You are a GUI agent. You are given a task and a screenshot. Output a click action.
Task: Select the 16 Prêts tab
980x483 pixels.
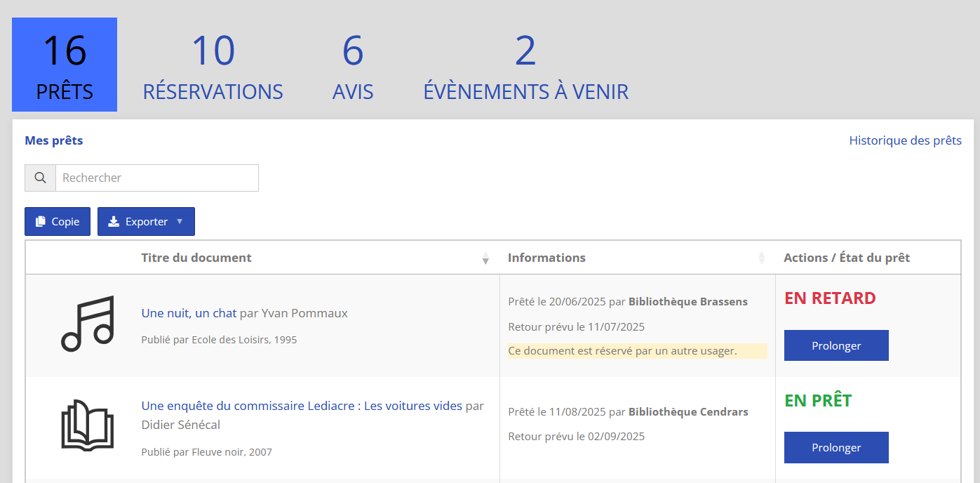tap(65, 65)
